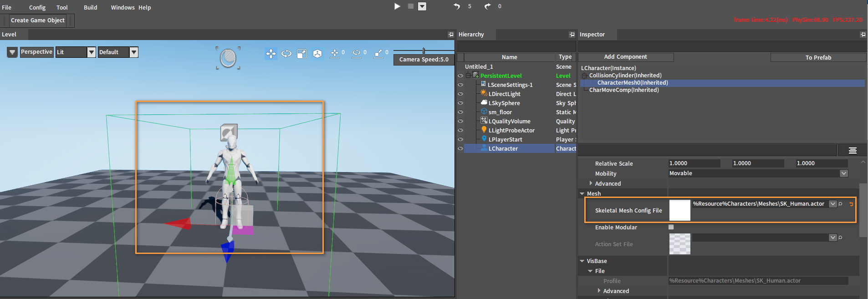
Task: Click the Create Game Object button
Action: point(38,20)
